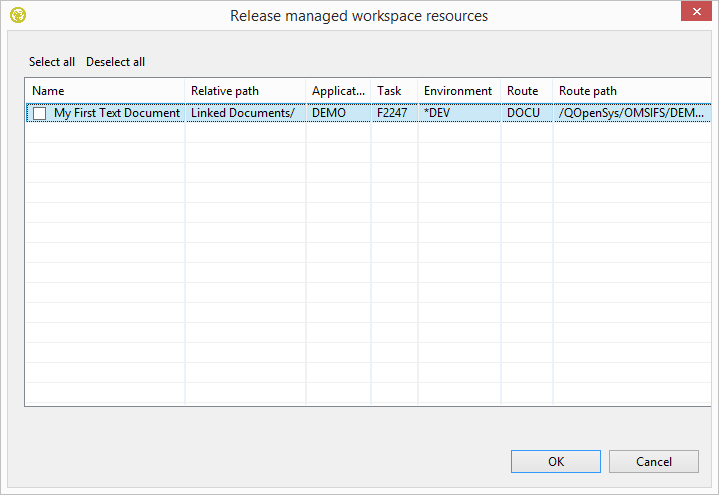Click the F2247 task cell
The width and height of the screenshot is (719, 495).
(x=390, y=113)
